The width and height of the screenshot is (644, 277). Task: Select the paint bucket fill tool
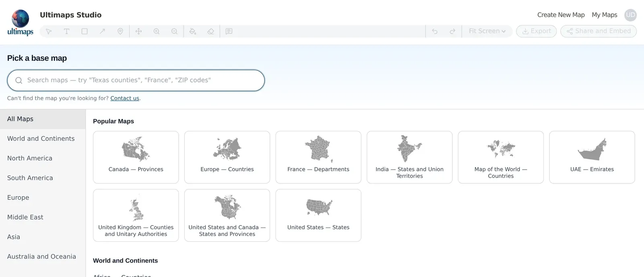(193, 31)
